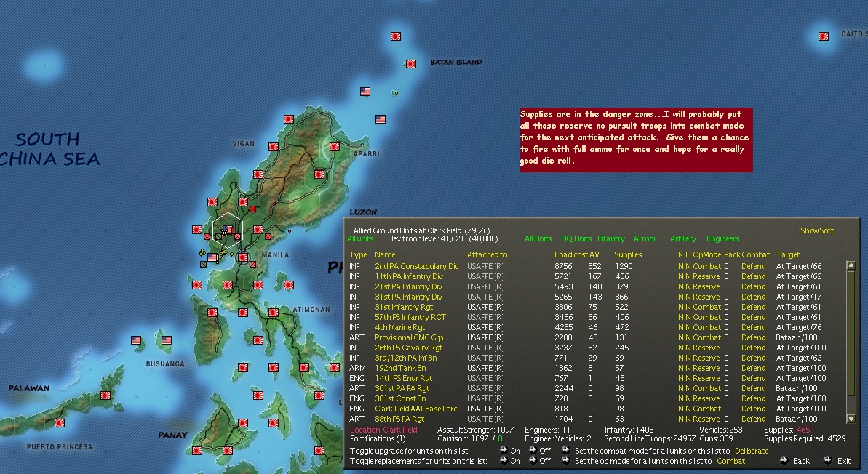Filter list by Engineers
This screenshot has height=474, width=868.
click(722, 238)
